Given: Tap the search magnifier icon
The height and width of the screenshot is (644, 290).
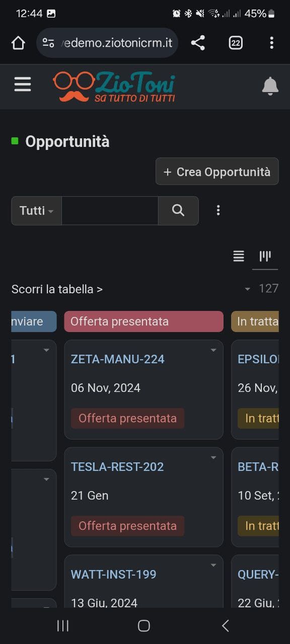Looking at the screenshot, I should coord(178,210).
